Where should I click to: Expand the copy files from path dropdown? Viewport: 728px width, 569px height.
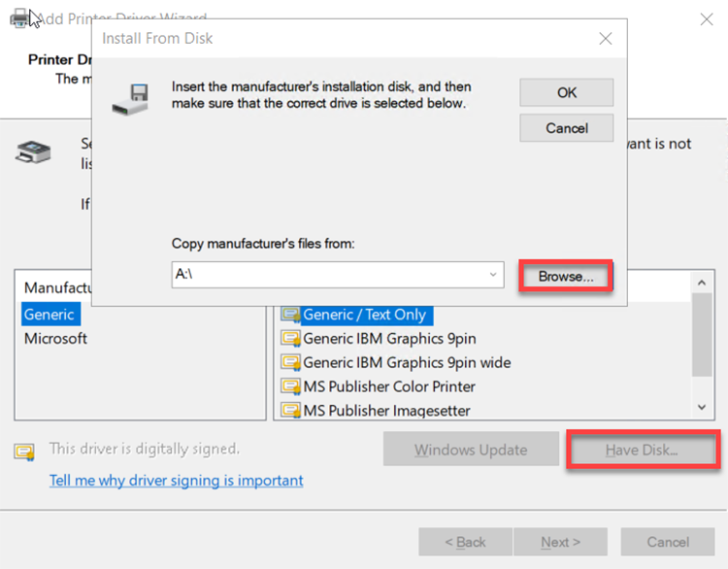[x=494, y=275]
